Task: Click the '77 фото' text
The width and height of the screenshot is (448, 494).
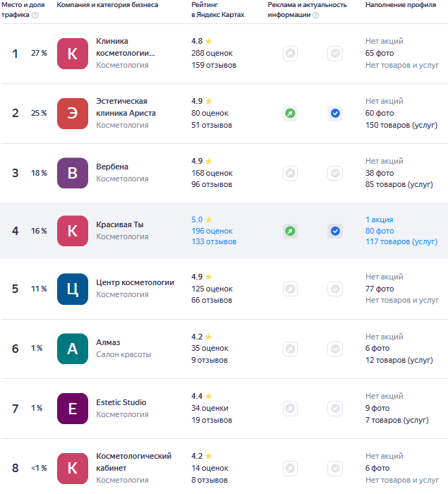Action: tap(380, 289)
